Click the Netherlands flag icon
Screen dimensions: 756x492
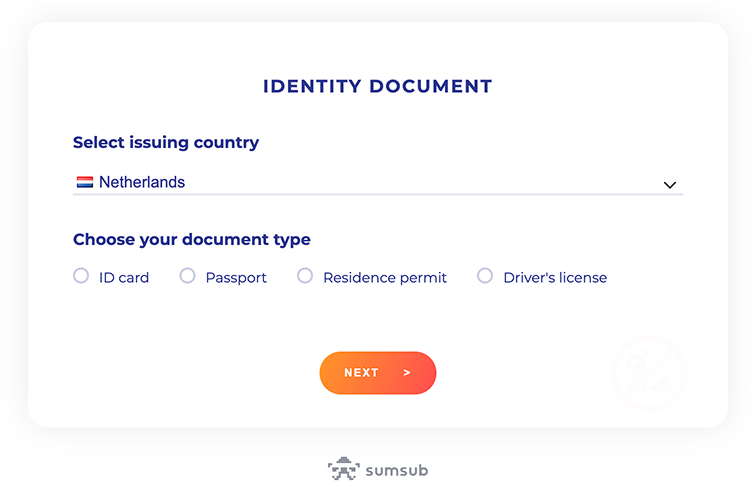point(85,182)
